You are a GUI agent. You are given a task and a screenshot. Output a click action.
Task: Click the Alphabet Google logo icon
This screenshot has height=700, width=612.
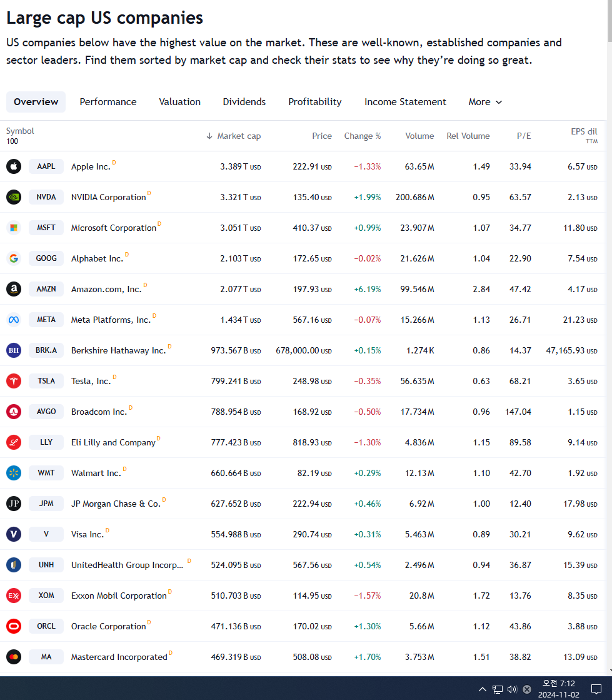[x=14, y=258]
